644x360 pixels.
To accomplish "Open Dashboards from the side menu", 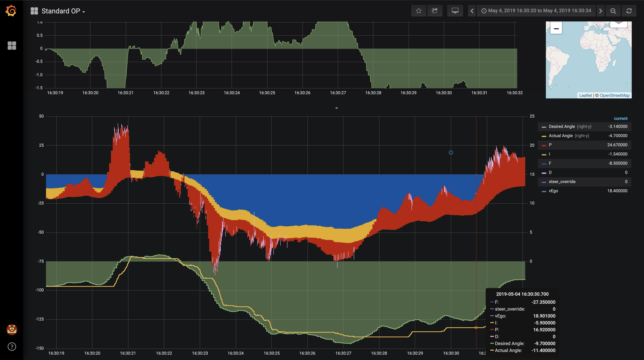I will (12, 45).
